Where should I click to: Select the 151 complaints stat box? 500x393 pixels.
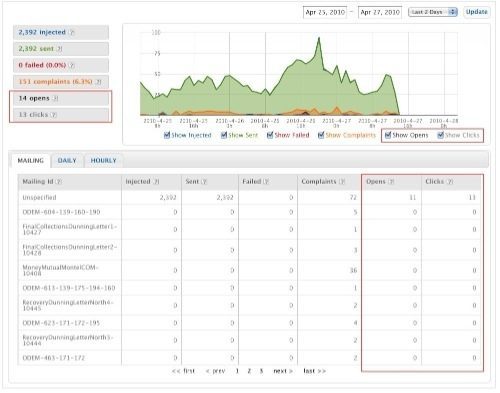61,82
